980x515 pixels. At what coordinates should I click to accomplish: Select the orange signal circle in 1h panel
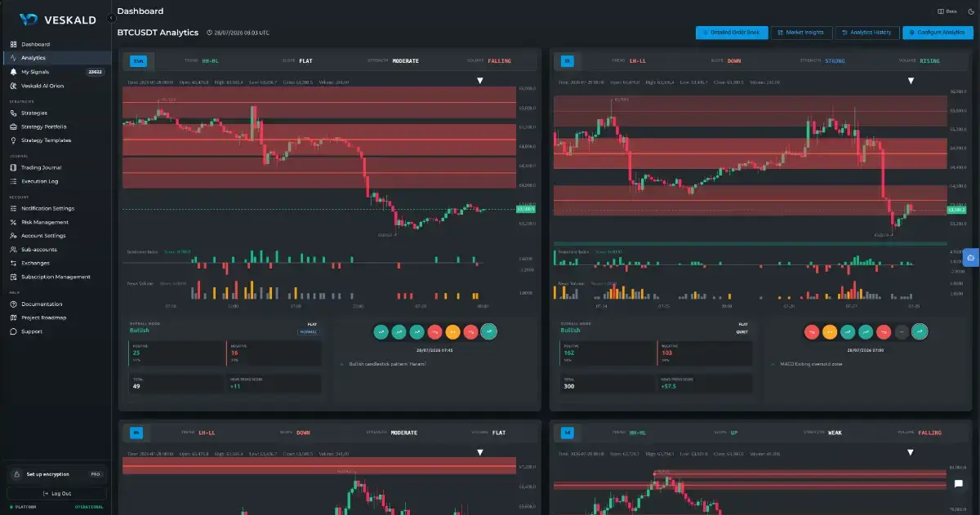point(830,331)
